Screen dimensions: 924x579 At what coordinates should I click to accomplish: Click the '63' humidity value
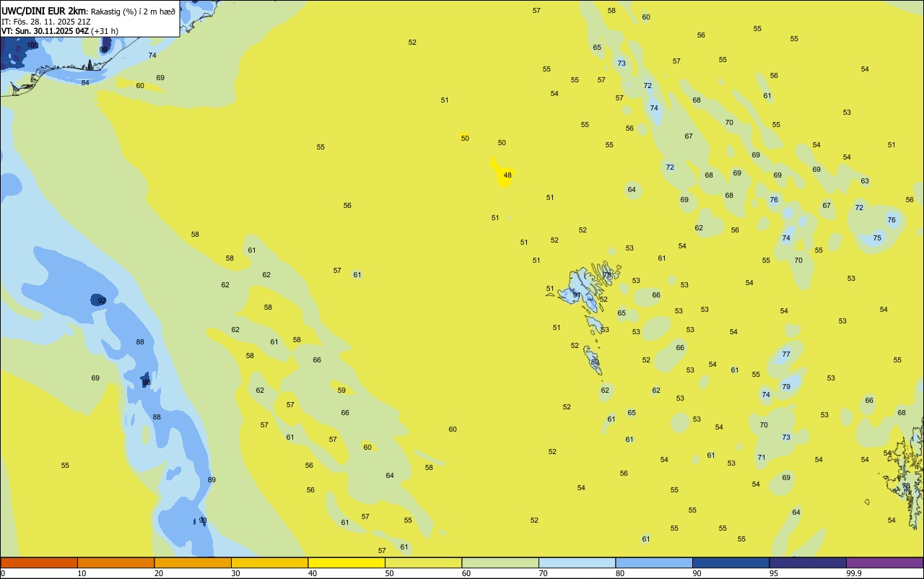(865, 181)
